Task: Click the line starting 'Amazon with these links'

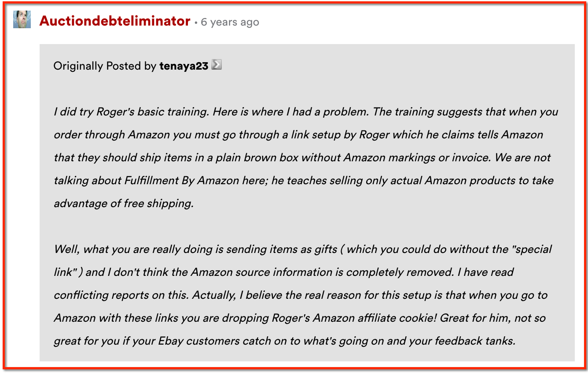Action: (x=300, y=318)
